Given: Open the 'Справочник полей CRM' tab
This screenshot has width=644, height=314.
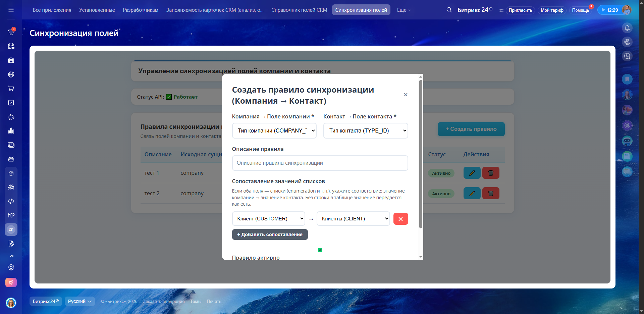Looking at the screenshot, I should (x=299, y=10).
